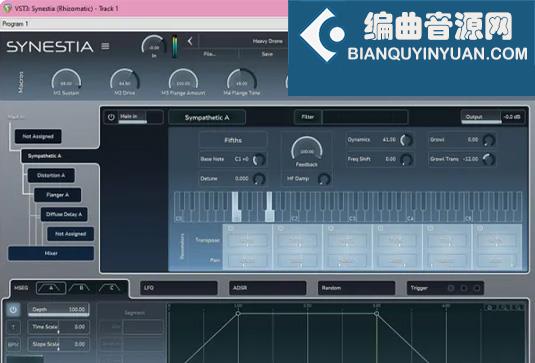Adjust the In gain knob
The height and width of the screenshot is (363, 535).
pos(154,46)
